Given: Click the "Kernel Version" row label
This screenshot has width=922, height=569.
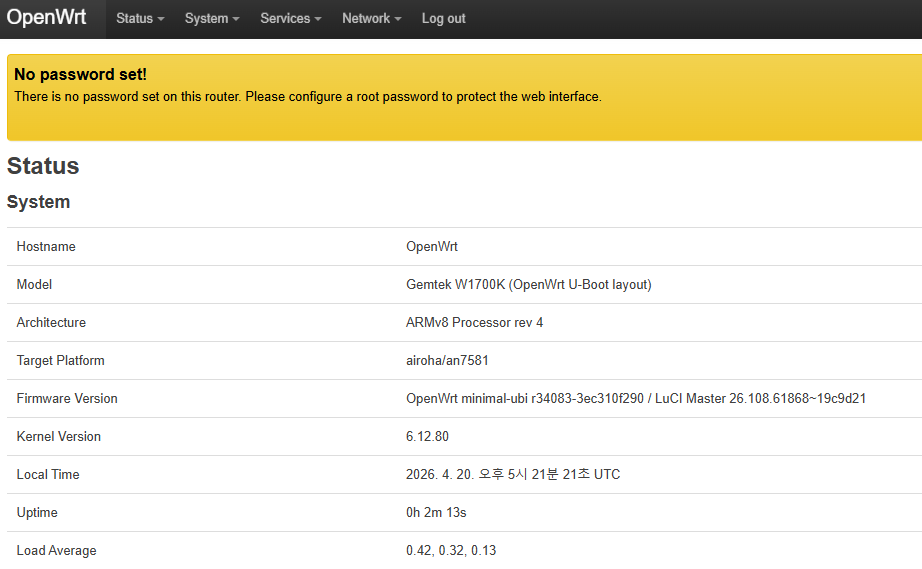Looking at the screenshot, I should 59,437.
